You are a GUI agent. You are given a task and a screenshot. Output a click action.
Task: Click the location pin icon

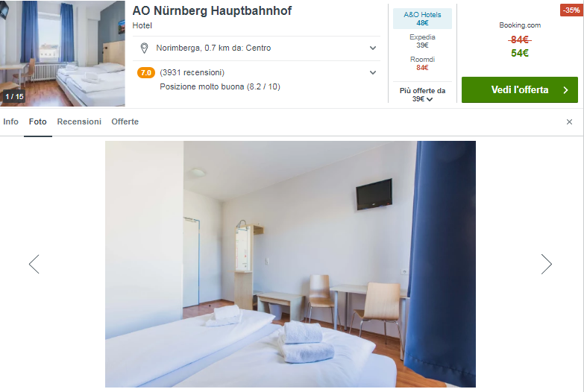point(144,48)
